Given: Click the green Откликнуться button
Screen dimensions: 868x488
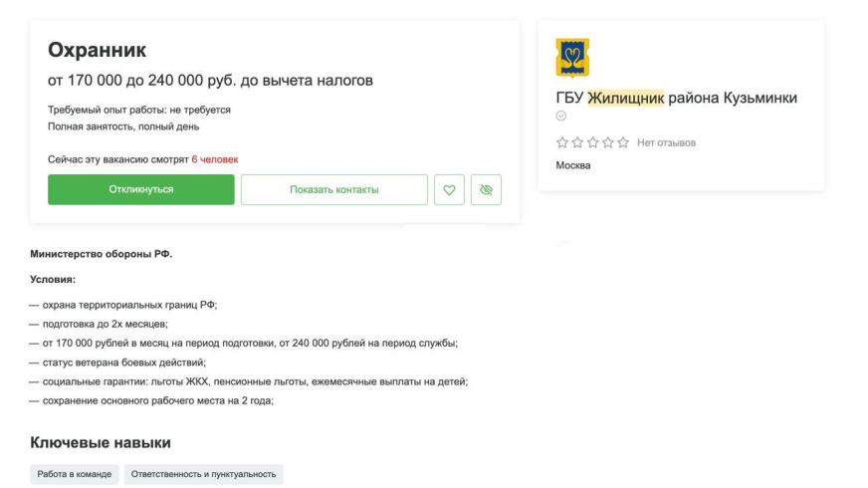Looking at the screenshot, I should click(140, 189).
